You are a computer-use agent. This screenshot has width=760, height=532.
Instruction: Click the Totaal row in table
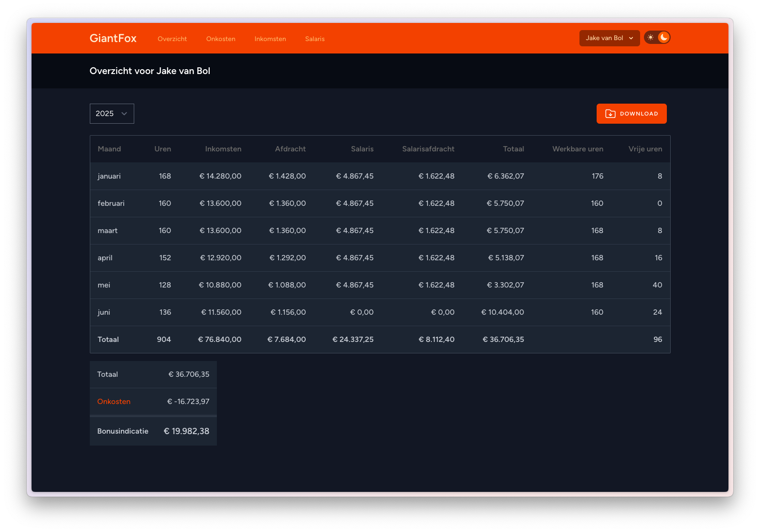pyautogui.click(x=108, y=340)
